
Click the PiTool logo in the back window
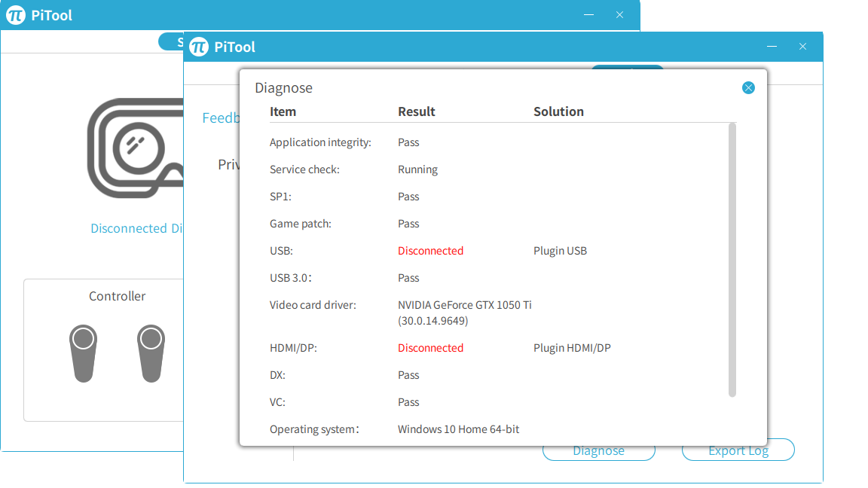pyautogui.click(x=16, y=15)
